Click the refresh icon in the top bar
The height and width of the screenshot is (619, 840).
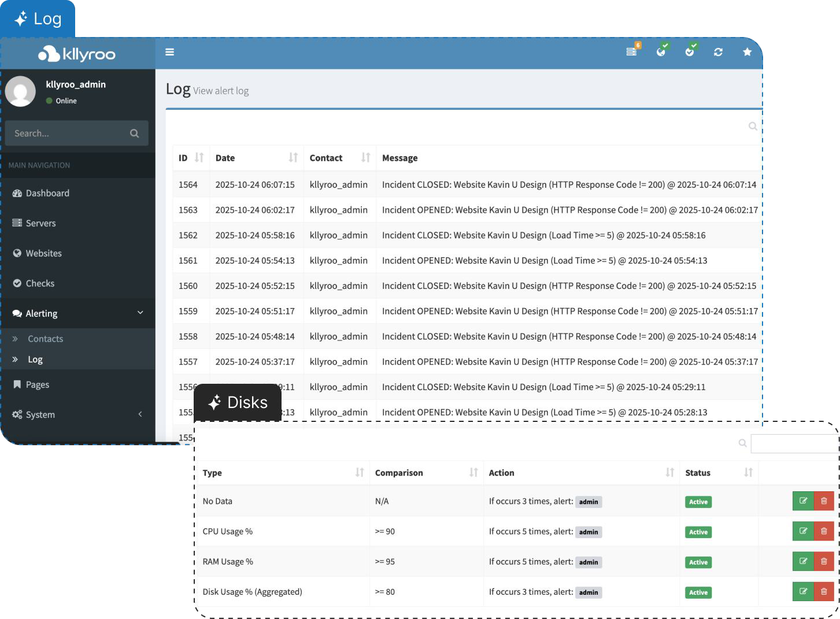click(718, 52)
